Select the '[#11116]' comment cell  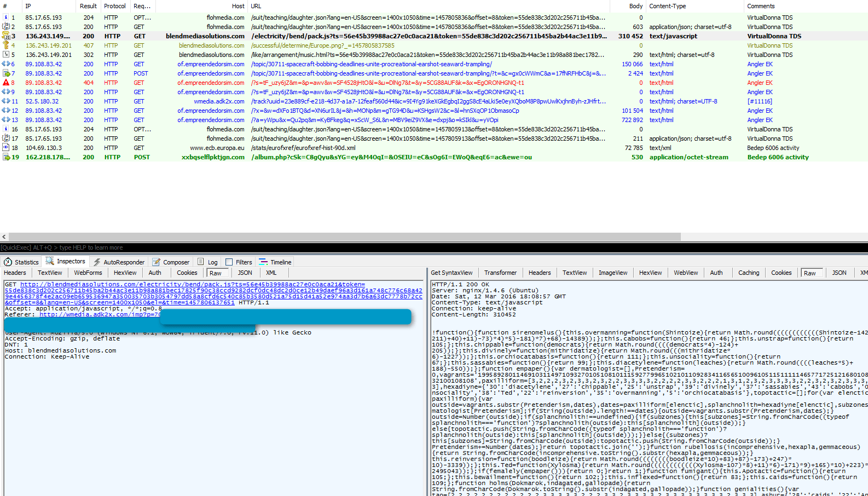pyautogui.click(x=760, y=101)
